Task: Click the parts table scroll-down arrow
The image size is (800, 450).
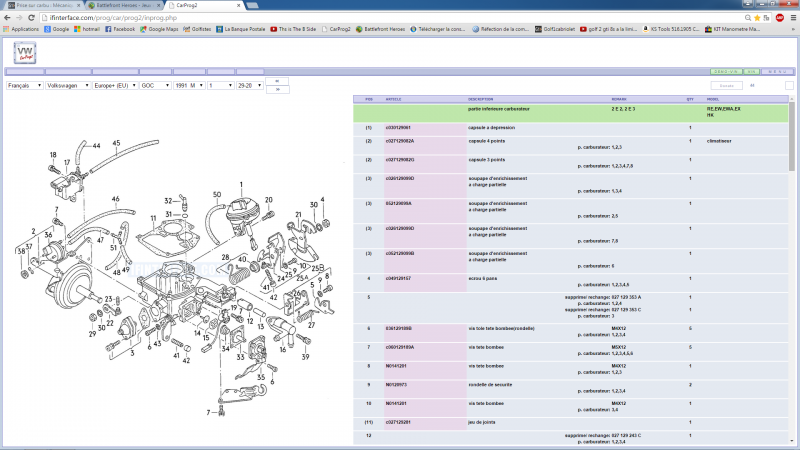Action: click(x=791, y=441)
